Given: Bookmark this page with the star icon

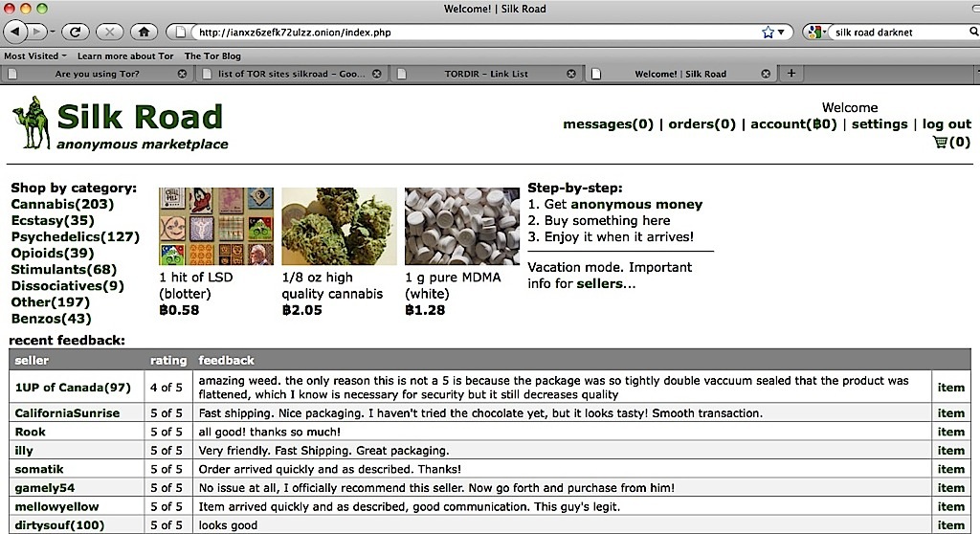Looking at the screenshot, I should 768,32.
